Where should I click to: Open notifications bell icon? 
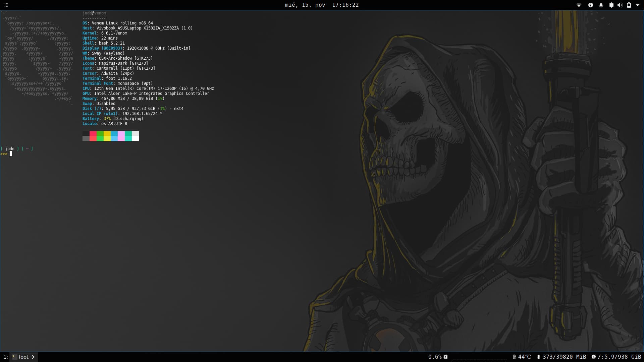(x=601, y=5)
